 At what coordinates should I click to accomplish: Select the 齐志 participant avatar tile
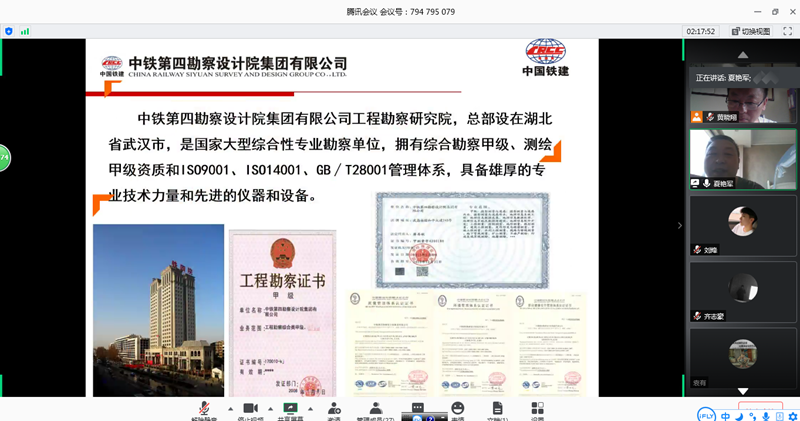[x=743, y=292]
